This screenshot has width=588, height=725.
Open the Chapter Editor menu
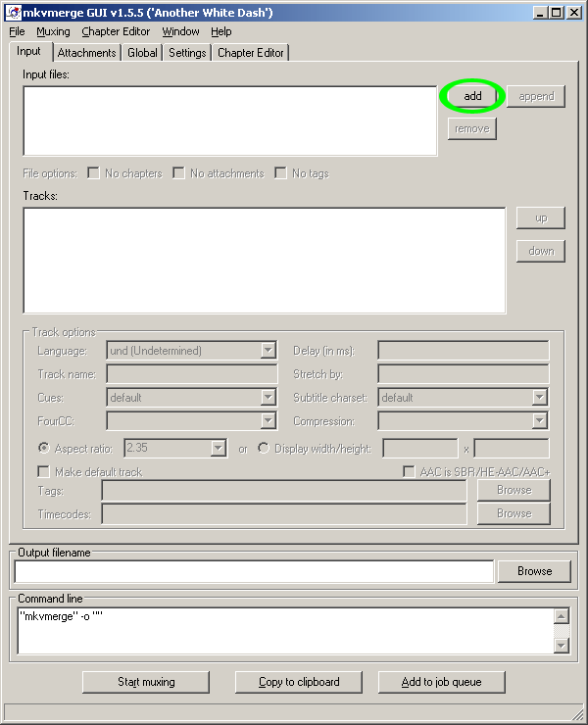116,32
